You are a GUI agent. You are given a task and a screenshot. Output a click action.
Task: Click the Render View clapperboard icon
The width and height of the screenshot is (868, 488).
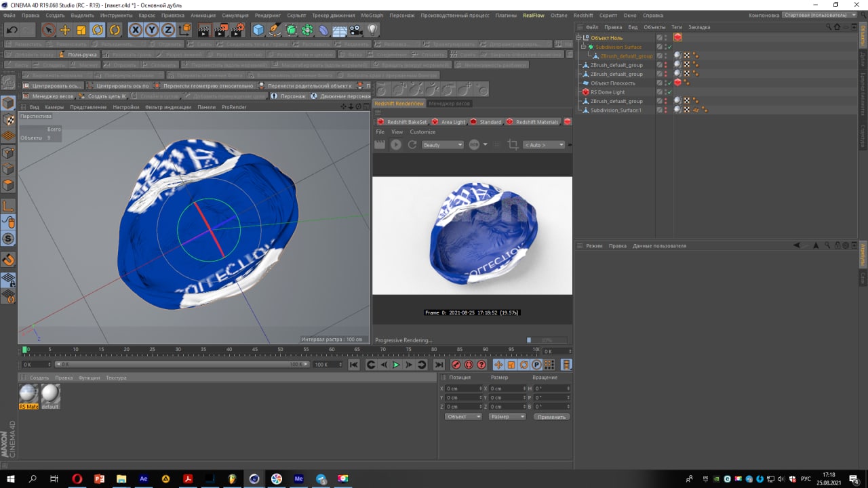pyautogui.click(x=204, y=30)
